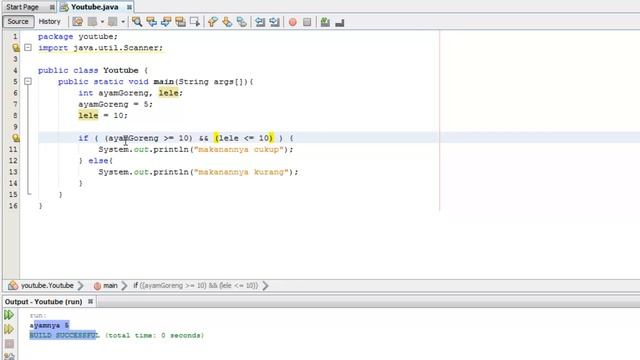This screenshot has height=360, width=640.
Task: Close the Start Page tab
Action: point(52,7)
